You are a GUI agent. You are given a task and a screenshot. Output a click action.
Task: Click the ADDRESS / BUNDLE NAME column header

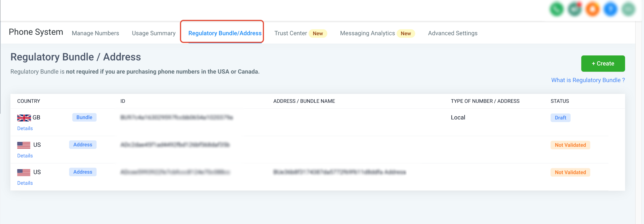(x=304, y=101)
